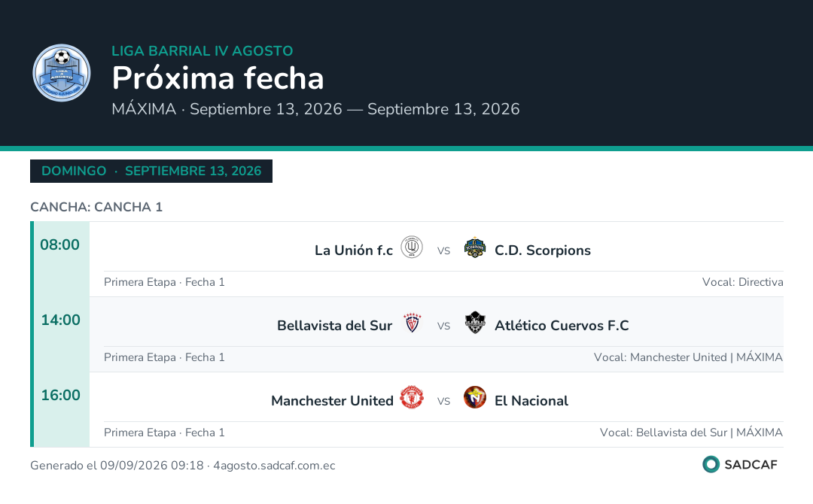Click the Liga Barrial IV Agosto title
Image resolution: width=813 pixels, height=504 pixels.
[202, 50]
